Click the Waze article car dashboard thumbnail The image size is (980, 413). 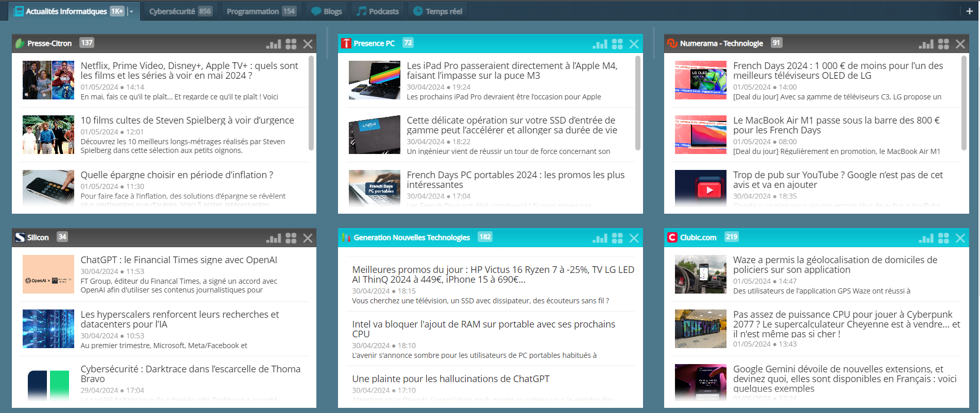click(701, 274)
